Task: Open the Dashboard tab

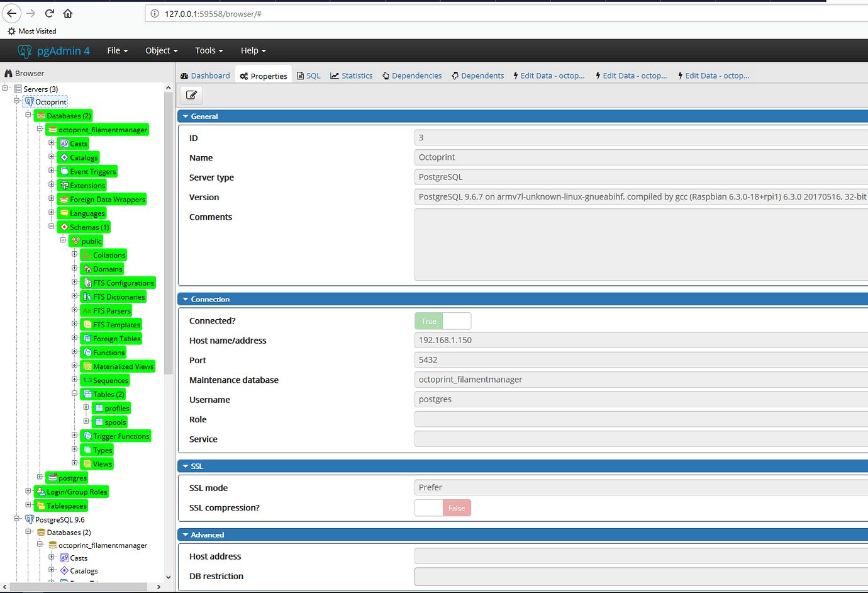Action: 205,76
